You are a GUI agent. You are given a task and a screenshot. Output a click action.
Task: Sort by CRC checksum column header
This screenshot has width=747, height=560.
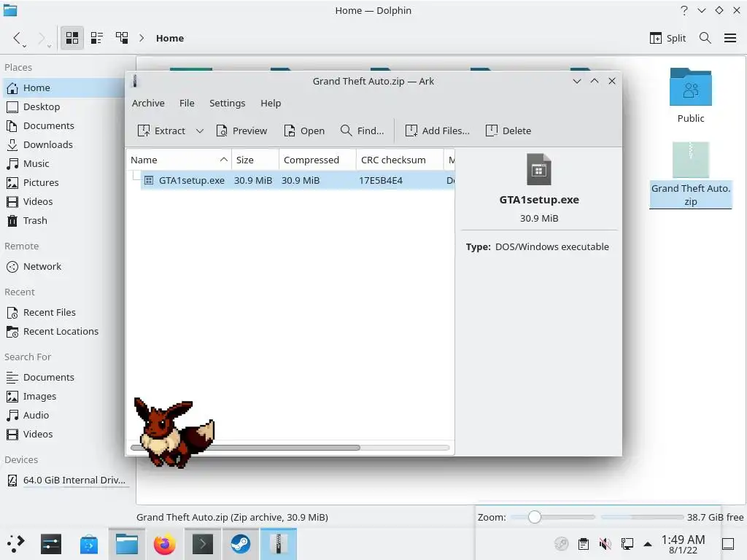click(x=400, y=160)
